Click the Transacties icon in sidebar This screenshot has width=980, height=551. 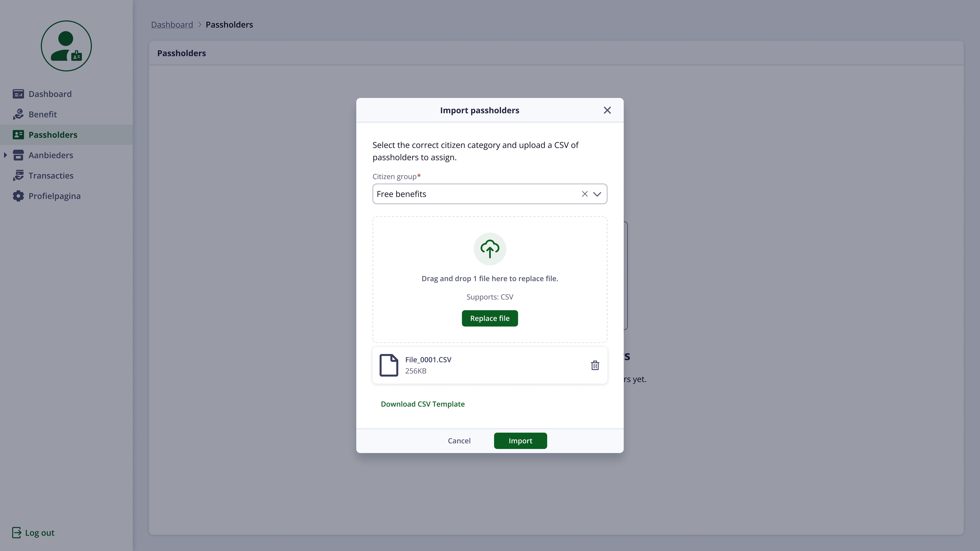pyautogui.click(x=18, y=176)
